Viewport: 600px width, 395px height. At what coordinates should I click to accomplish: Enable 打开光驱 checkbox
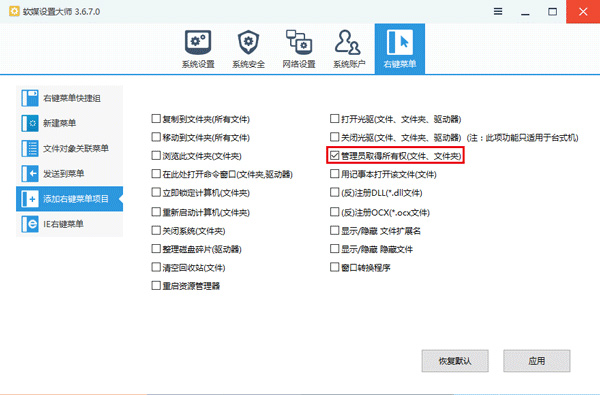tap(334, 119)
